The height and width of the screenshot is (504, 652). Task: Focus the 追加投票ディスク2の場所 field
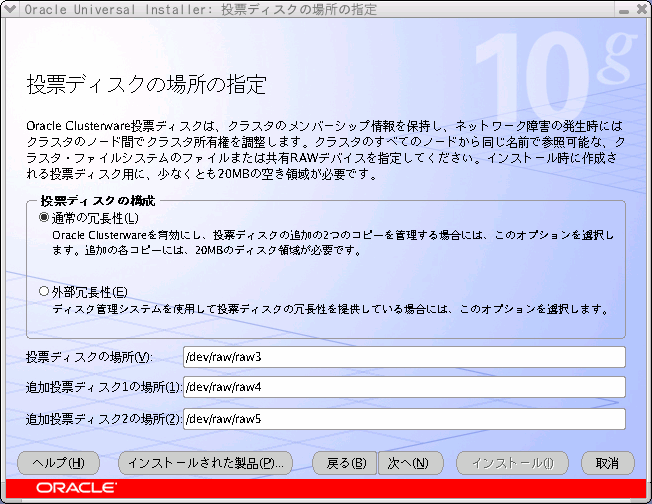[x=404, y=419]
